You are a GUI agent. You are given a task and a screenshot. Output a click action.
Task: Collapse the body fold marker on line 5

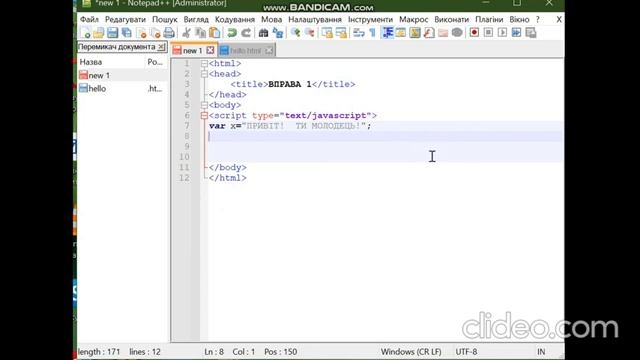pos(204,105)
